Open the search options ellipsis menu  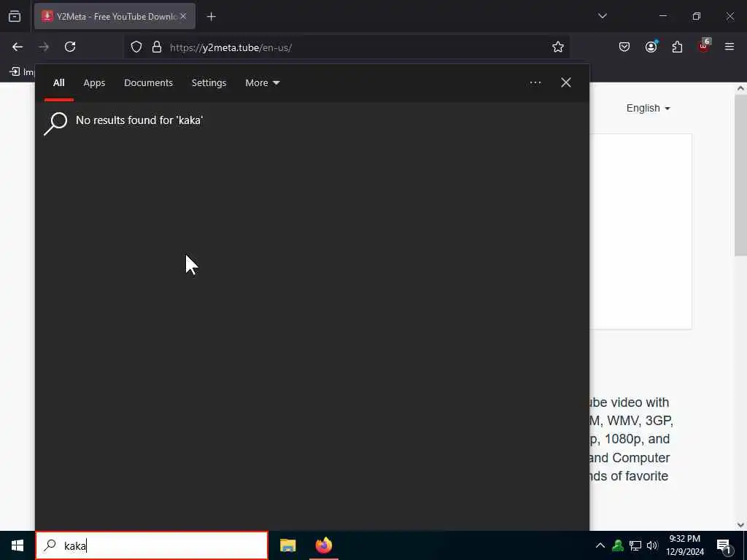pyautogui.click(x=535, y=83)
